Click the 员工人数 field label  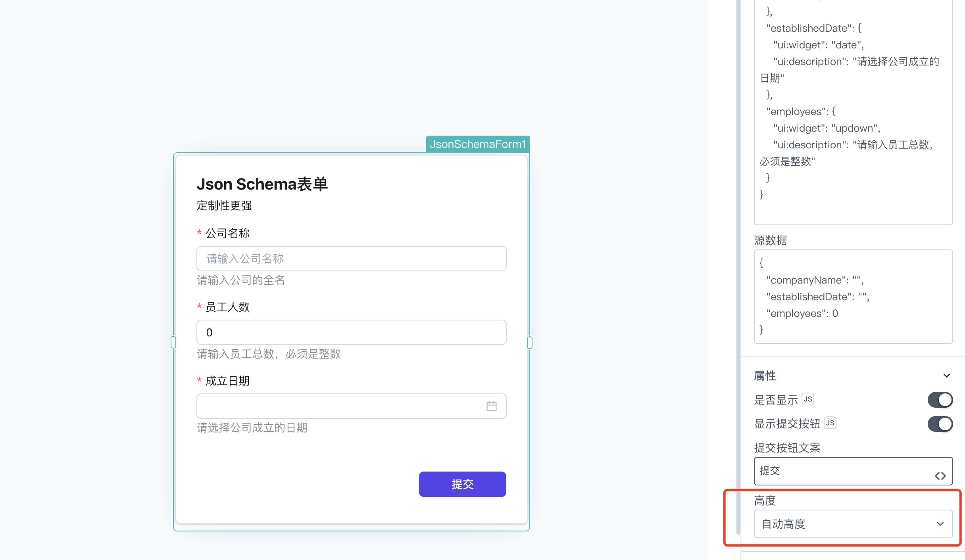[x=227, y=307]
